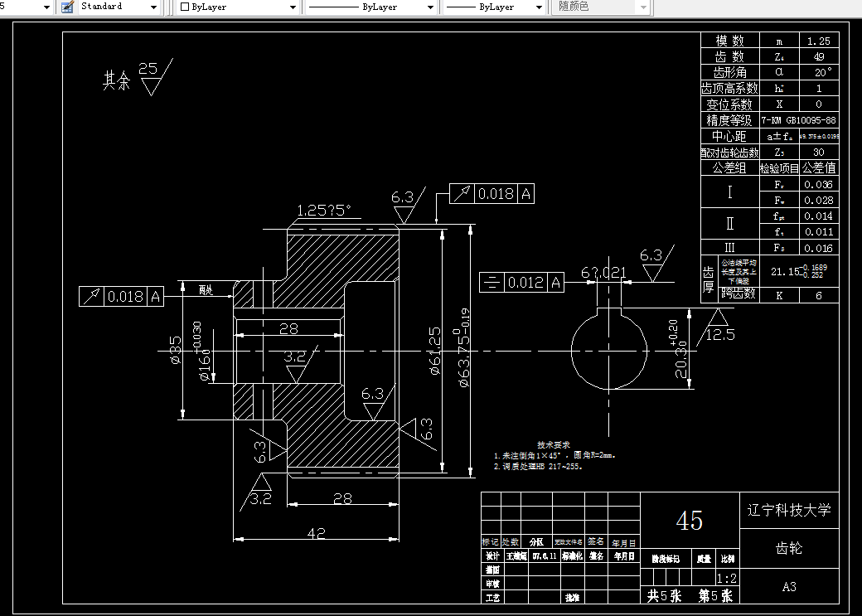Select the 21.15 tooth thickness value
Viewport: 862px width, 616px height.
click(x=799, y=271)
